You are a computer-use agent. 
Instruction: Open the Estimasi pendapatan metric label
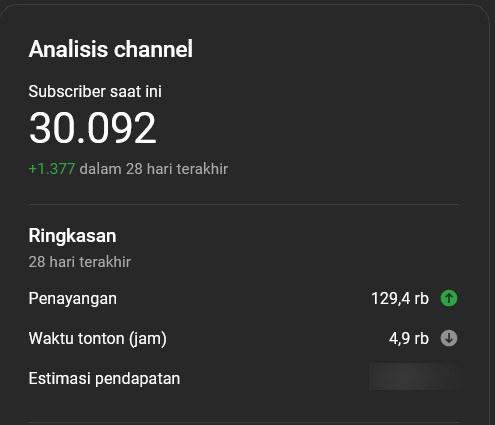coord(104,378)
